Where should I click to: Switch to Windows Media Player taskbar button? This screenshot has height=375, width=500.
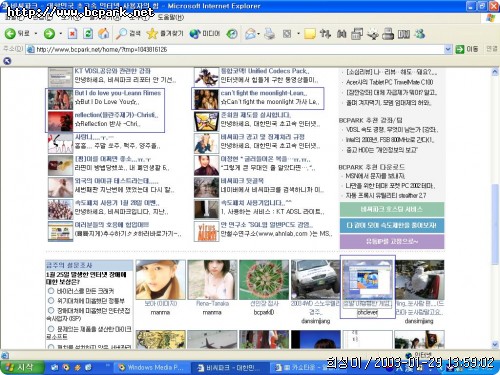coord(151,367)
